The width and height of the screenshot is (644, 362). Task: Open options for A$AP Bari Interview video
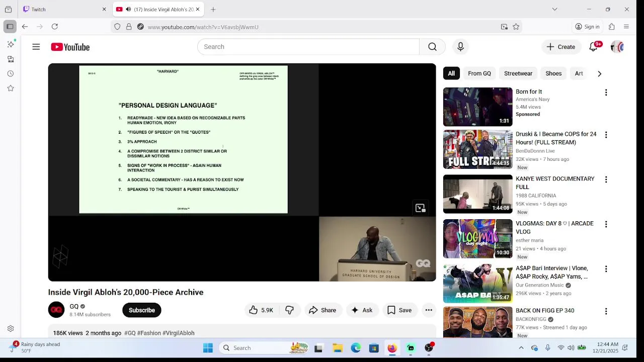coord(606,269)
